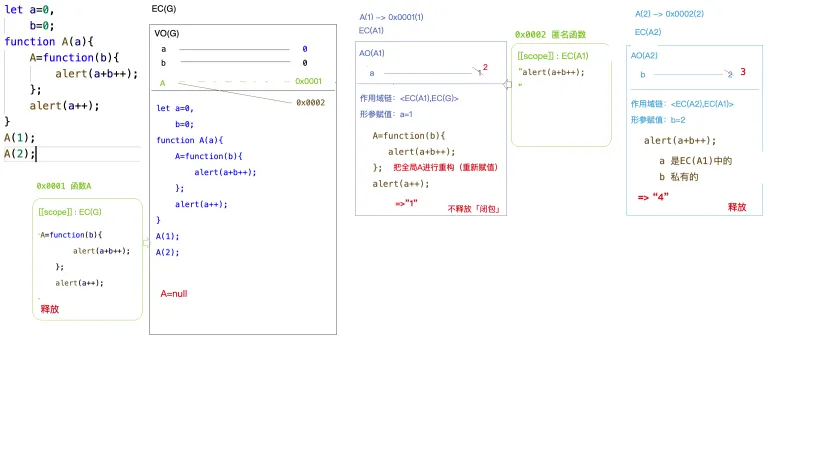The width and height of the screenshot is (819, 455).
Task: Click the red result '=>"1"'
Action: click(406, 203)
